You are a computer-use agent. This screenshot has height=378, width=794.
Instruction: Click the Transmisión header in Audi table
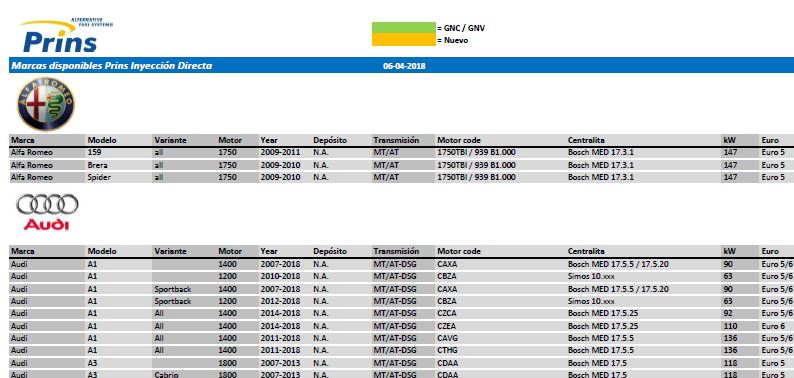pos(396,251)
